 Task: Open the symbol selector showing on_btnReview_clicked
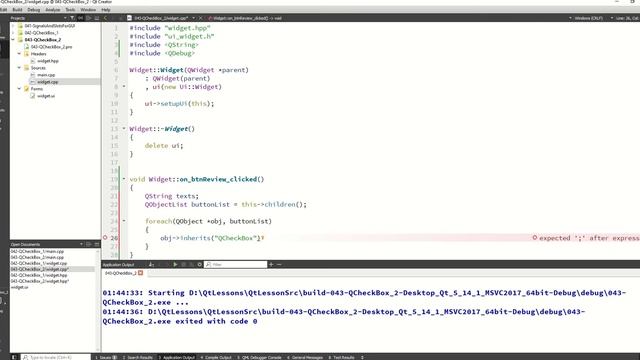click(x=245, y=18)
